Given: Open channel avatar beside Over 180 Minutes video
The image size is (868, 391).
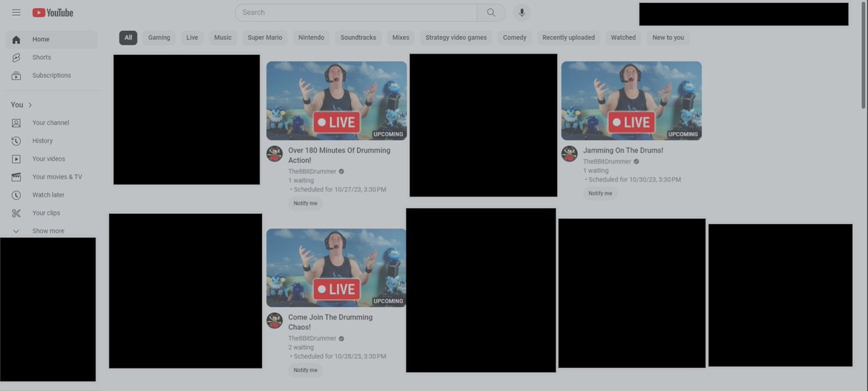Looking at the screenshot, I should [x=274, y=153].
